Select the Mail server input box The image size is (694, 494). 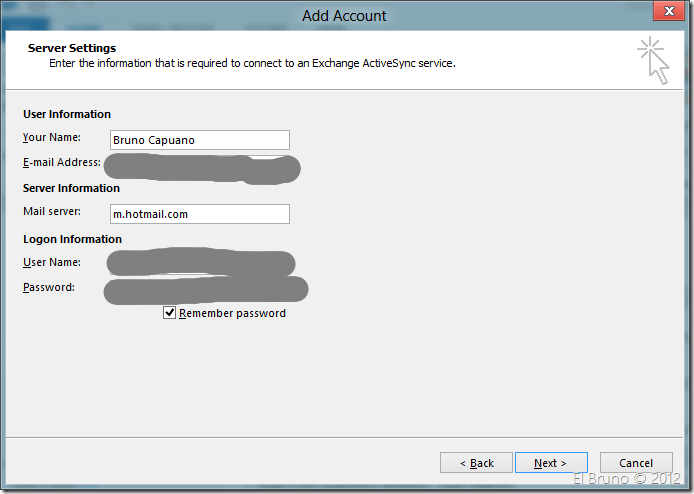click(x=199, y=214)
